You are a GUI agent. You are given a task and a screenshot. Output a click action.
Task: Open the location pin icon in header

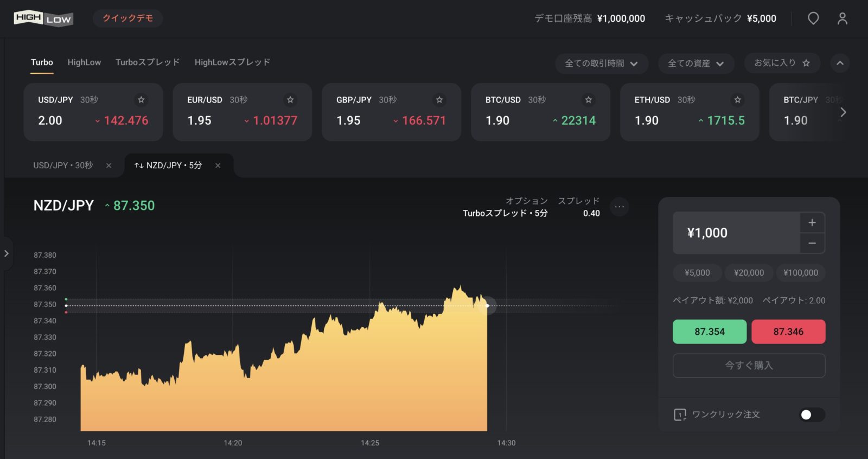point(813,18)
